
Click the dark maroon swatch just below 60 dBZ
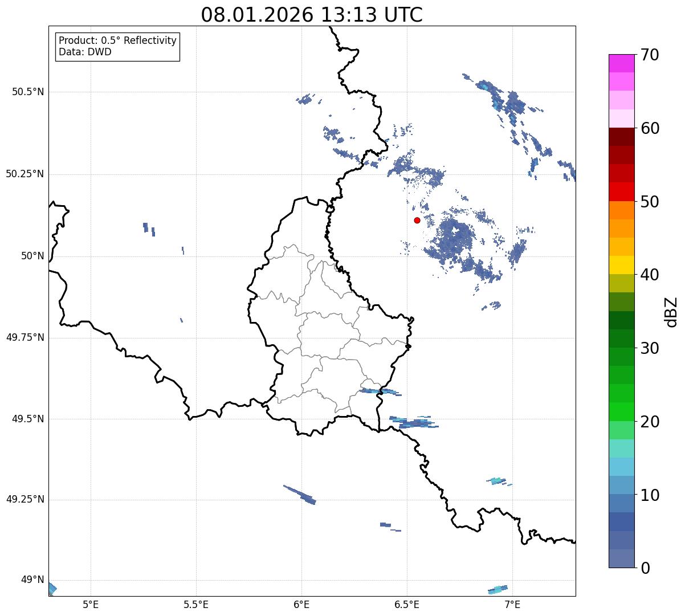(621, 137)
